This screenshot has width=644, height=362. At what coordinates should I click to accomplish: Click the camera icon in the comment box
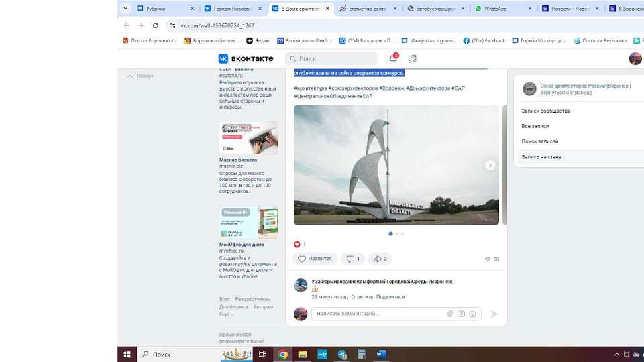[461, 314]
